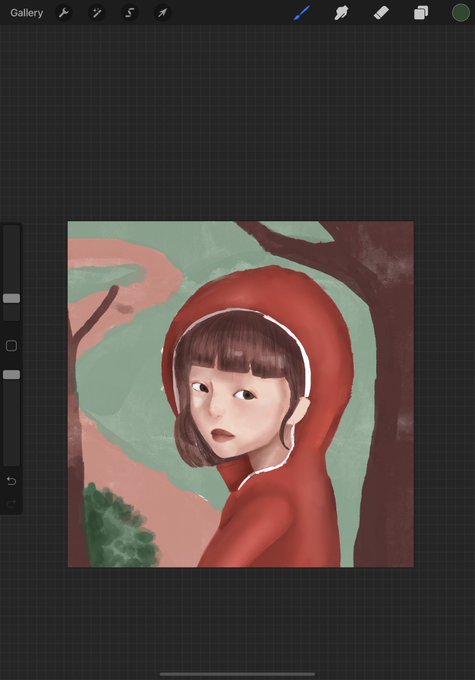
Task: Redo the last undone stroke
Action: click(12, 503)
